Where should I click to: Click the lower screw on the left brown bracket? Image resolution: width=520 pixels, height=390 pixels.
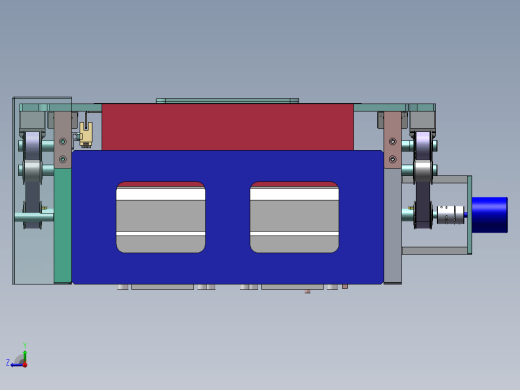[x=63, y=159]
